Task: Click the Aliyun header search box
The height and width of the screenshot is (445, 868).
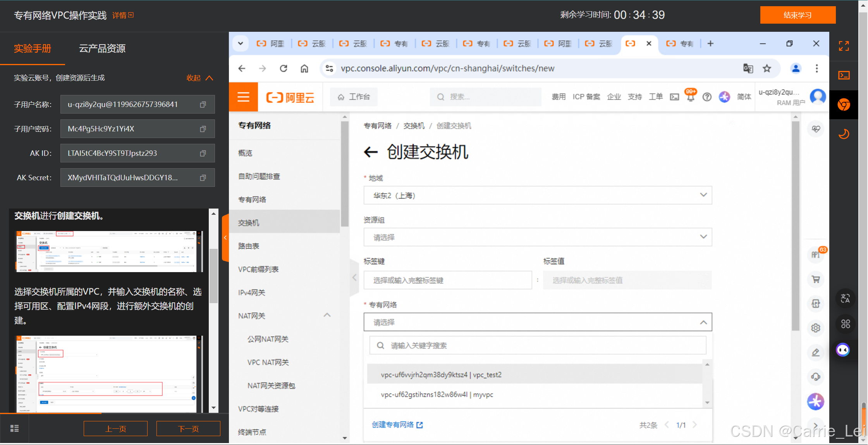Action: pyautogui.click(x=486, y=97)
